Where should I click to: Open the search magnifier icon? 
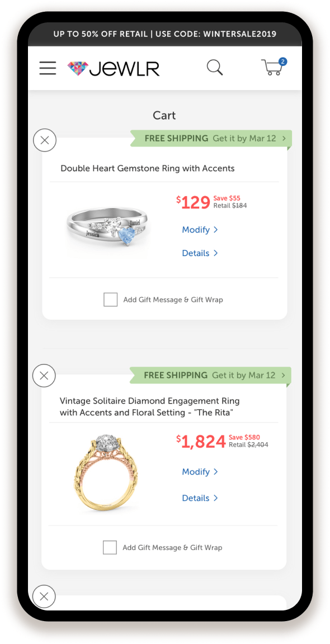point(215,67)
